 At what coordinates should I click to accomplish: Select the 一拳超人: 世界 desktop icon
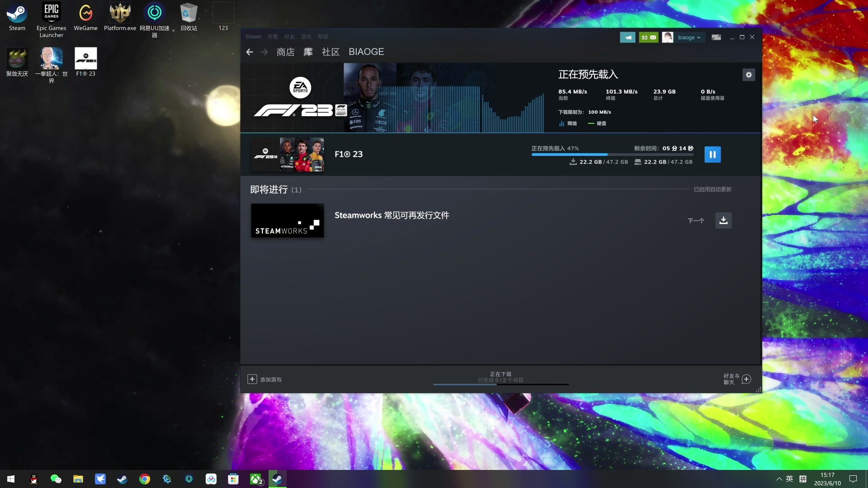pyautogui.click(x=52, y=66)
